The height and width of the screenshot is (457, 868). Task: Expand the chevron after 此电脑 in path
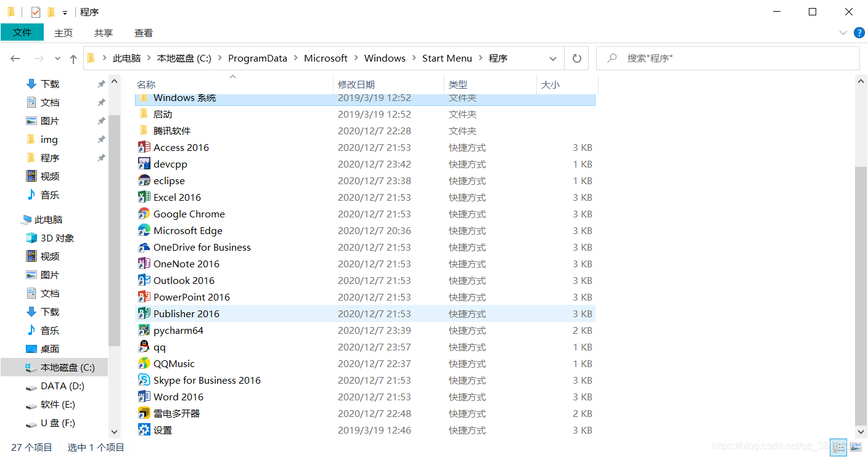pos(149,58)
